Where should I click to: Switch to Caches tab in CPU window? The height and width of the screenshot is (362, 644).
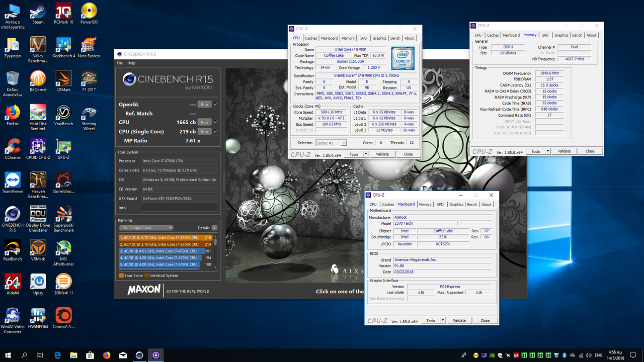(311, 38)
